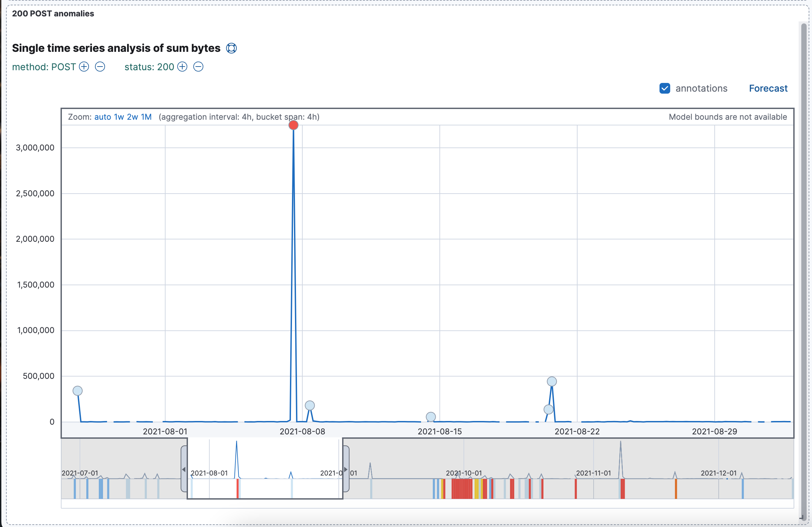Set zoom to 1w
Viewport: 812px width, 527px height.
click(x=119, y=117)
